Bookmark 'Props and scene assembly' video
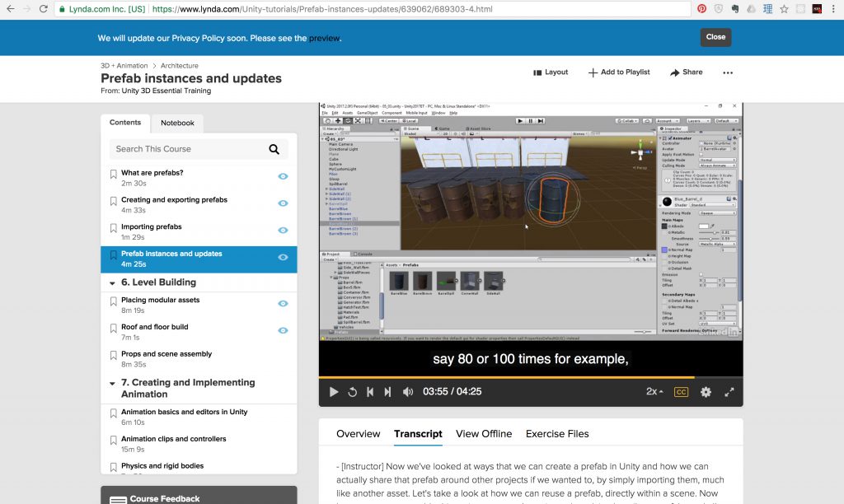The width and height of the screenshot is (844, 504). (113, 355)
